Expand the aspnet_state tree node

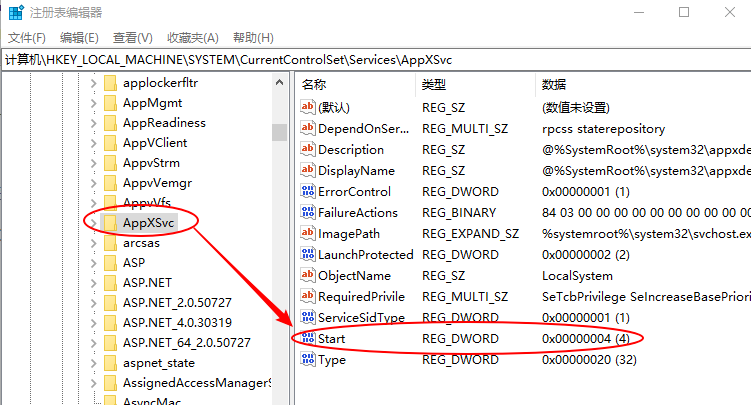coord(94,362)
